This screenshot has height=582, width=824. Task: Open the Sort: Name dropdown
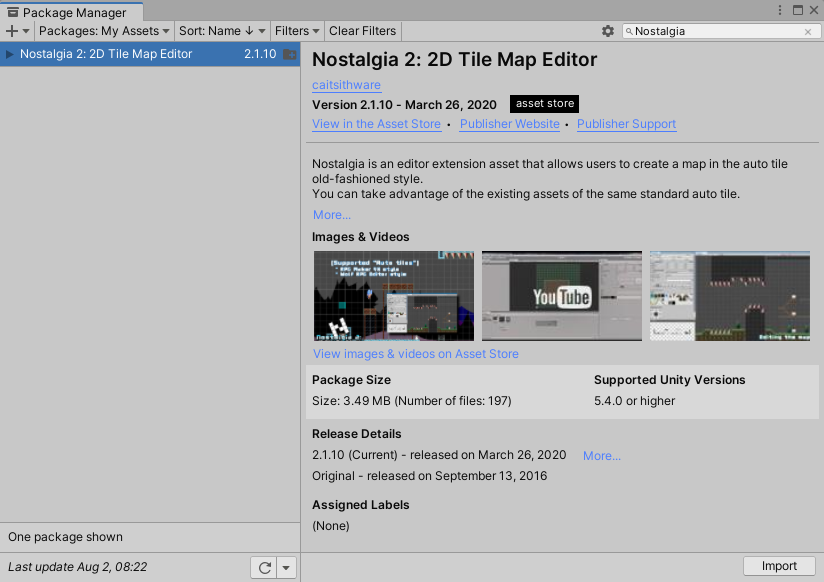(x=222, y=31)
